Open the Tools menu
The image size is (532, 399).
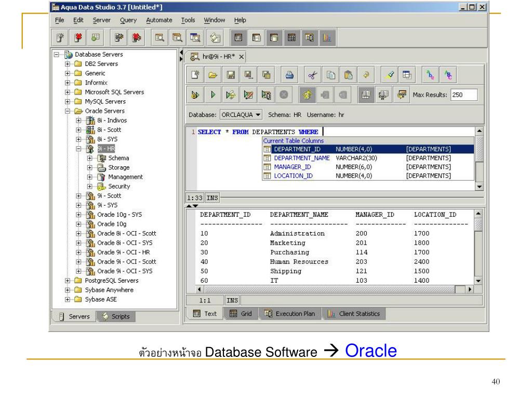pyautogui.click(x=188, y=20)
